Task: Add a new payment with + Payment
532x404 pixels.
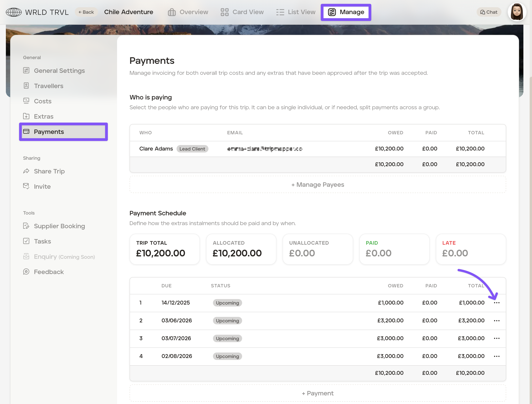Action: coord(317,393)
